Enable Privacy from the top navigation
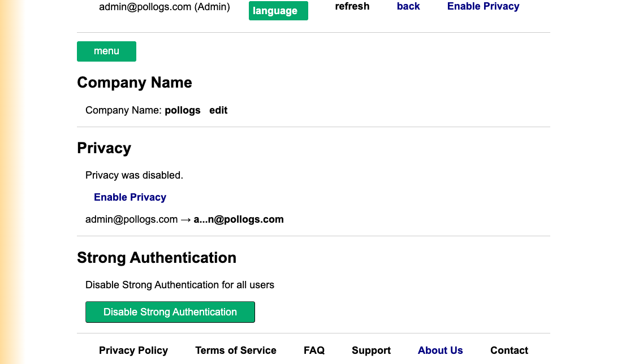 pyautogui.click(x=483, y=6)
